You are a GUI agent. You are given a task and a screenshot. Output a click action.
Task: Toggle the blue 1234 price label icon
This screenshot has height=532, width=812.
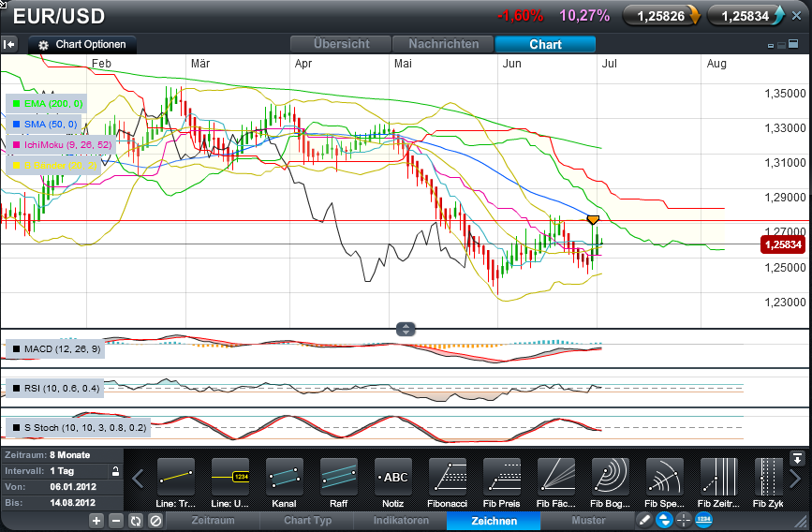[703, 520]
